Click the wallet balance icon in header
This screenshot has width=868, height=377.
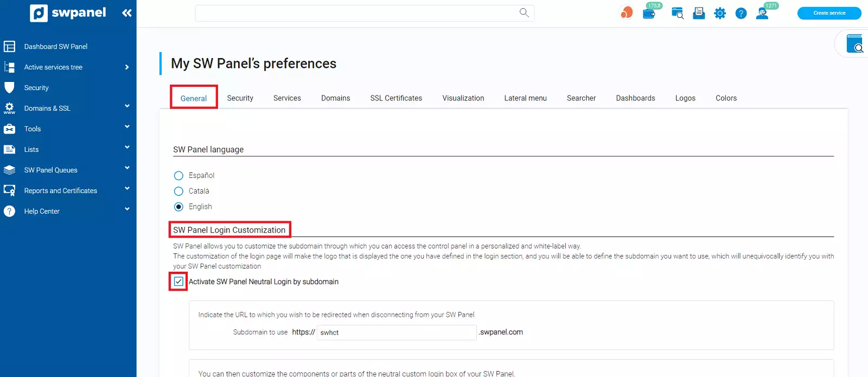click(649, 14)
